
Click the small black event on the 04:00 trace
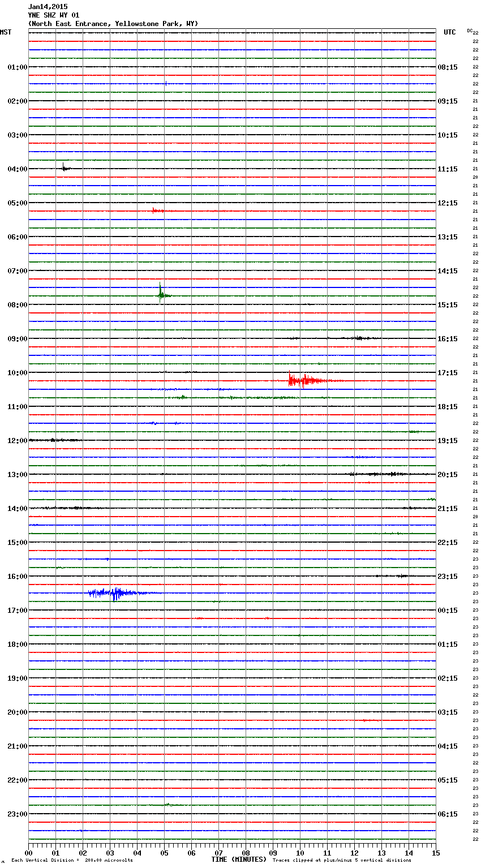click(65, 167)
